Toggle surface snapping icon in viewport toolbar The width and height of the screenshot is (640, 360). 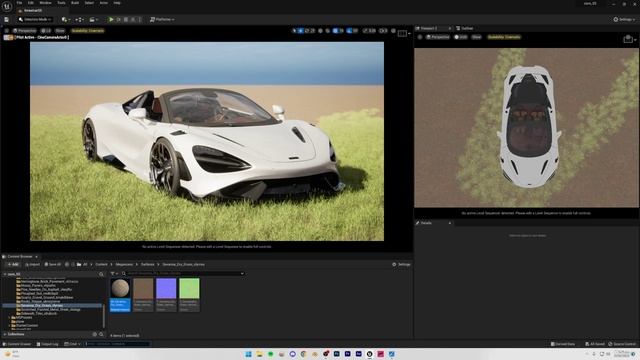[328, 31]
